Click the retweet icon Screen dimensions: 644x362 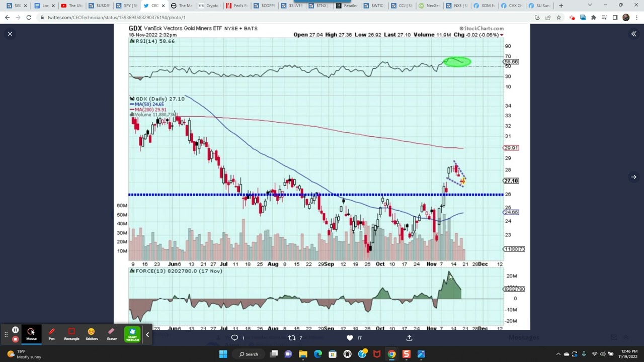[x=292, y=338]
